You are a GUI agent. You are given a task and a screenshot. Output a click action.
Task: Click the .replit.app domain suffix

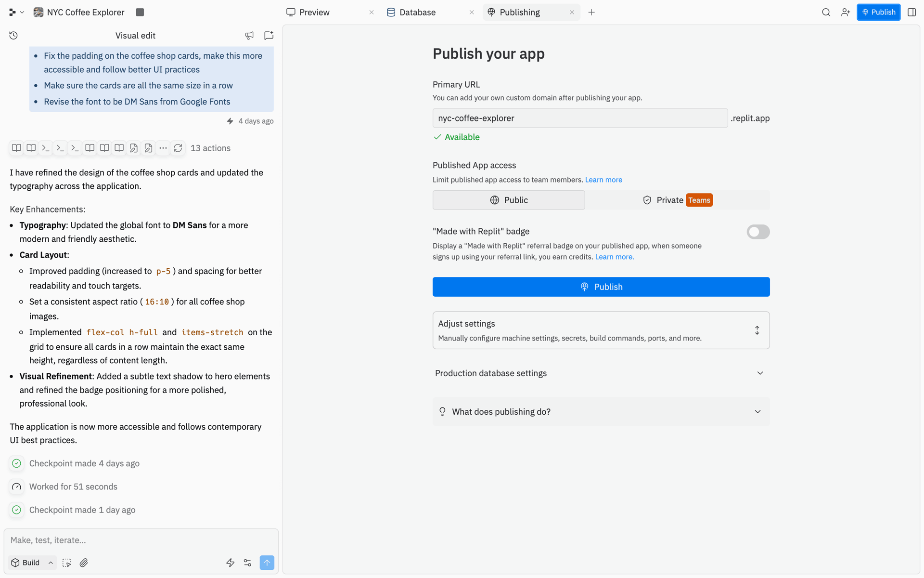pos(750,118)
